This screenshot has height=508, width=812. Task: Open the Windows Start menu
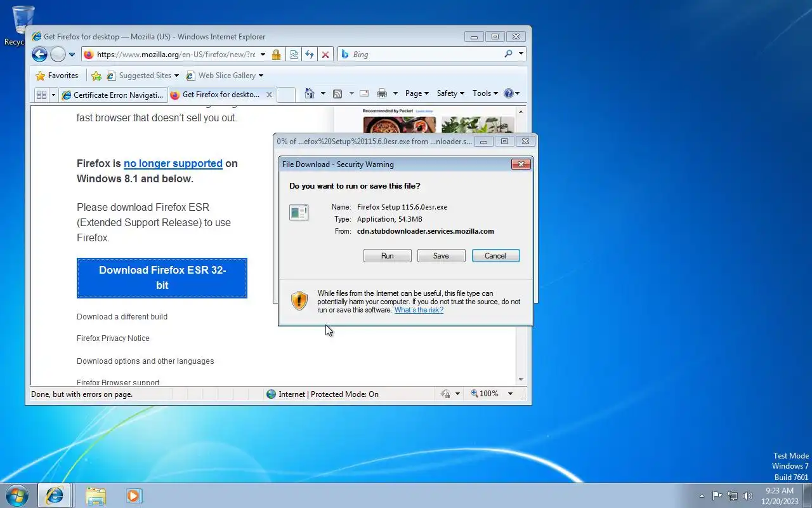click(16, 495)
